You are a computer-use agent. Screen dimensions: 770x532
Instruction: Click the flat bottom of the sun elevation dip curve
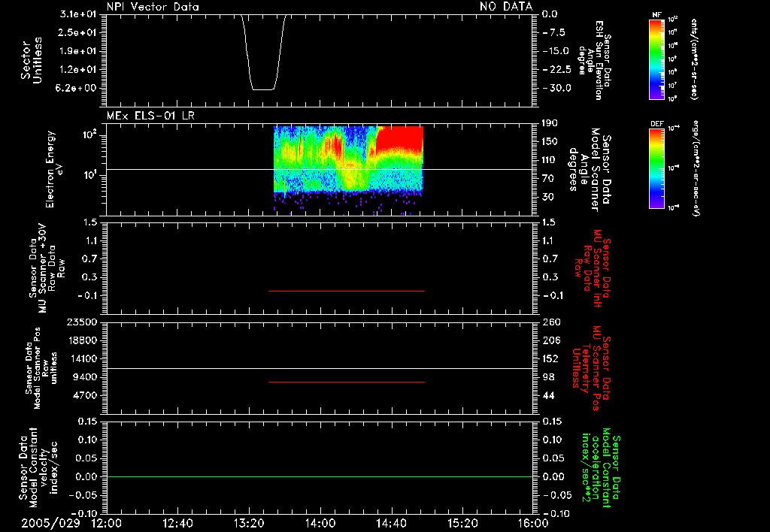point(262,89)
